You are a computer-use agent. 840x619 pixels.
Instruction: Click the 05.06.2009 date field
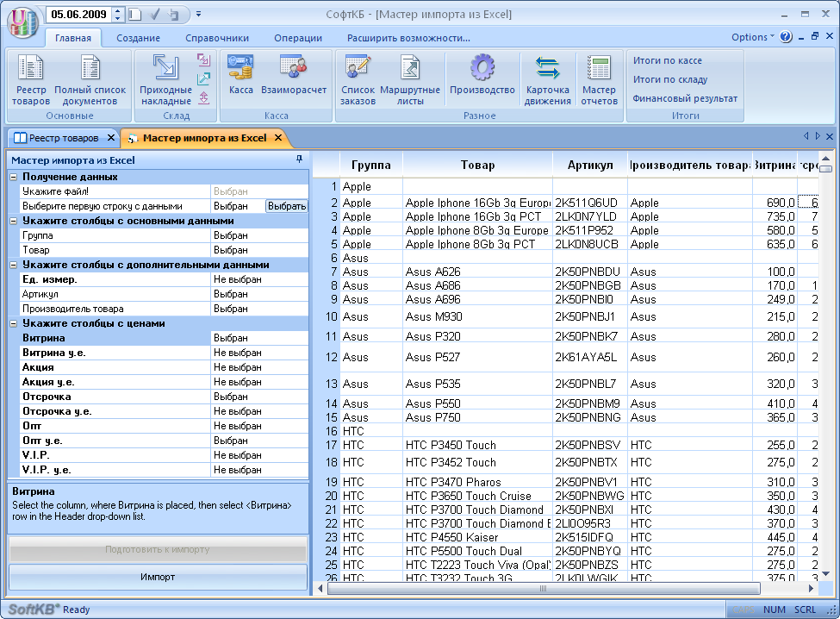click(x=79, y=15)
